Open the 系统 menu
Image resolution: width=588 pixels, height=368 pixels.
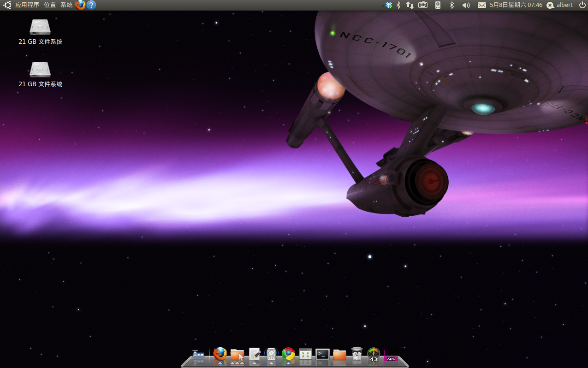point(66,5)
